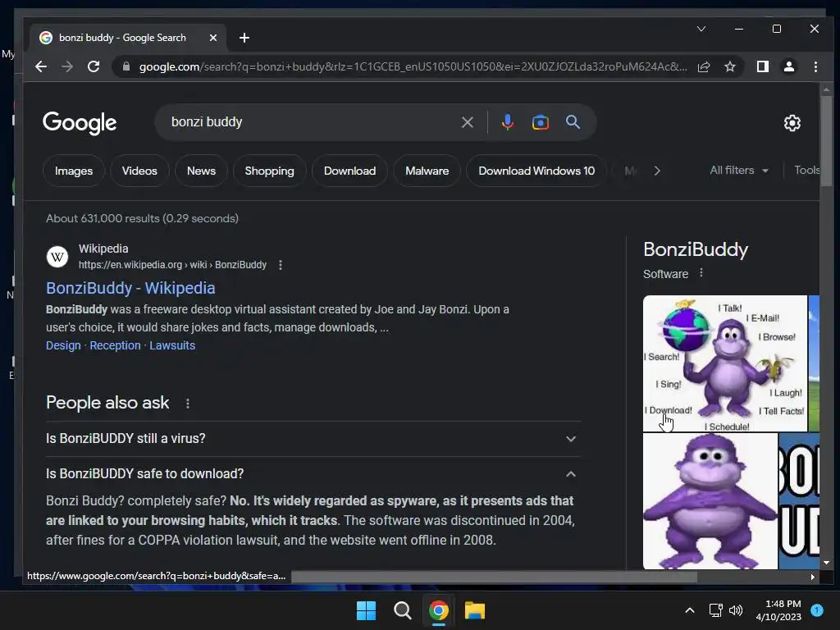Open tab search dropdown arrow
This screenshot has height=630, width=840.
click(x=701, y=29)
